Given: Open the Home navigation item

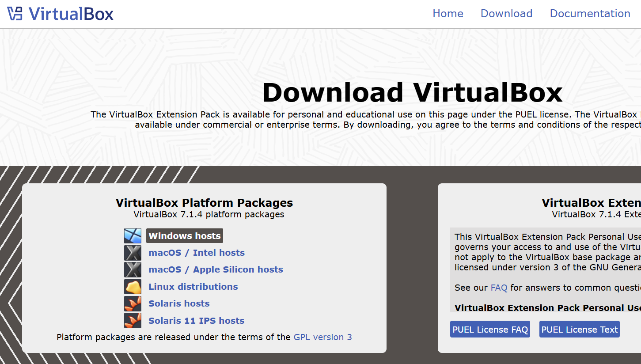Looking at the screenshot, I should click(448, 14).
